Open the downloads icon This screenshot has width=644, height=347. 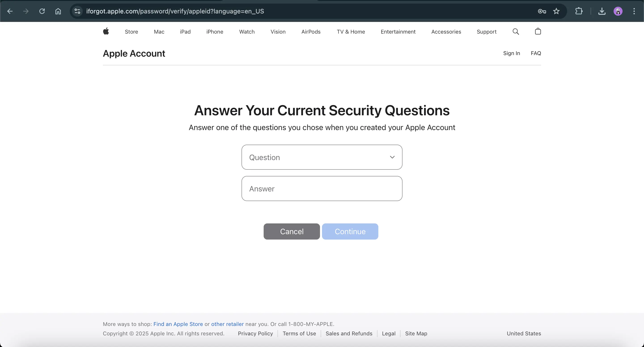tap(602, 11)
